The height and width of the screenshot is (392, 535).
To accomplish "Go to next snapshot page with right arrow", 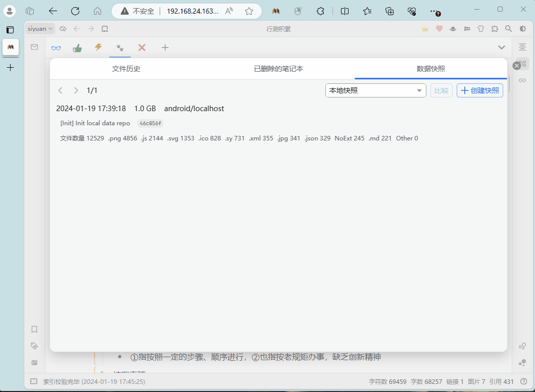I will point(76,90).
